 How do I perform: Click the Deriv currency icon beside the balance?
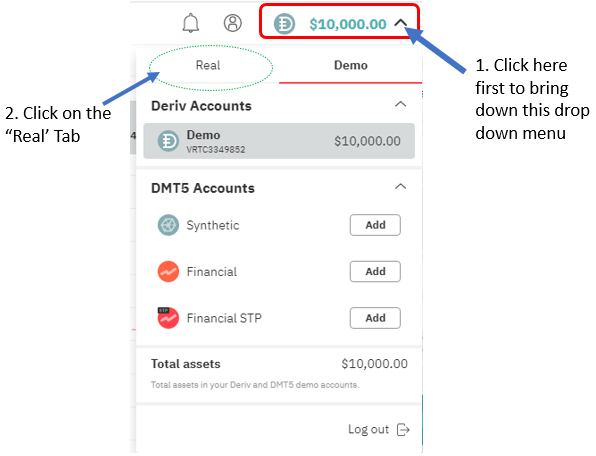coord(284,24)
